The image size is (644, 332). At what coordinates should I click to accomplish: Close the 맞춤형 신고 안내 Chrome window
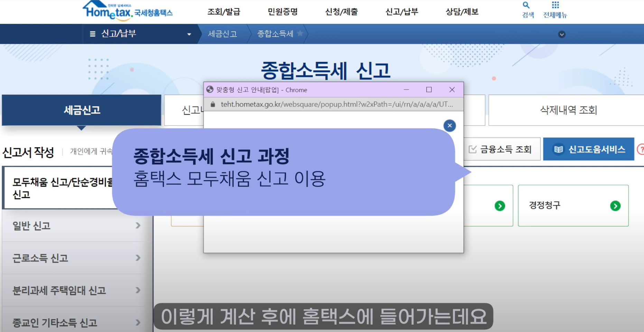pos(452,90)
